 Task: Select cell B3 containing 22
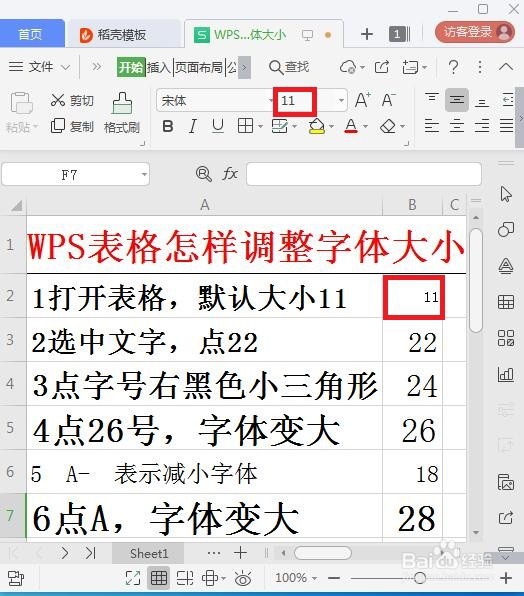coord(412,340)
